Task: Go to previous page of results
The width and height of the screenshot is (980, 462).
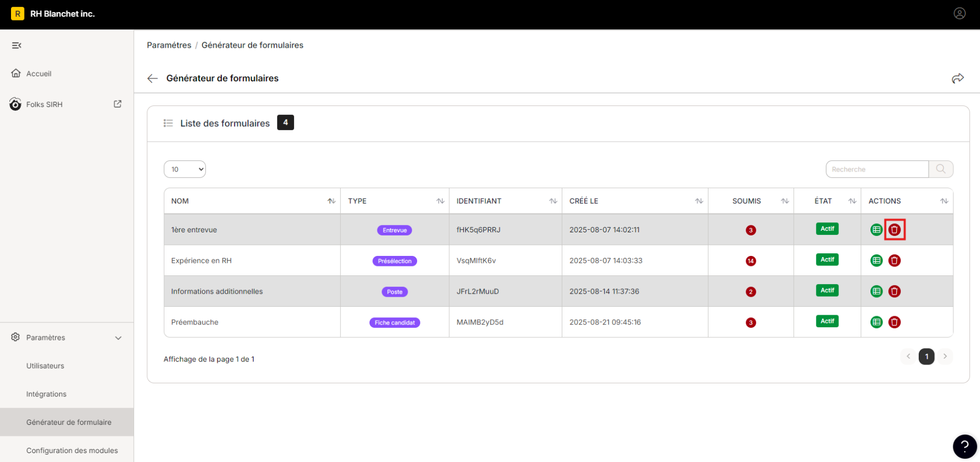Action: pos(908,357)
